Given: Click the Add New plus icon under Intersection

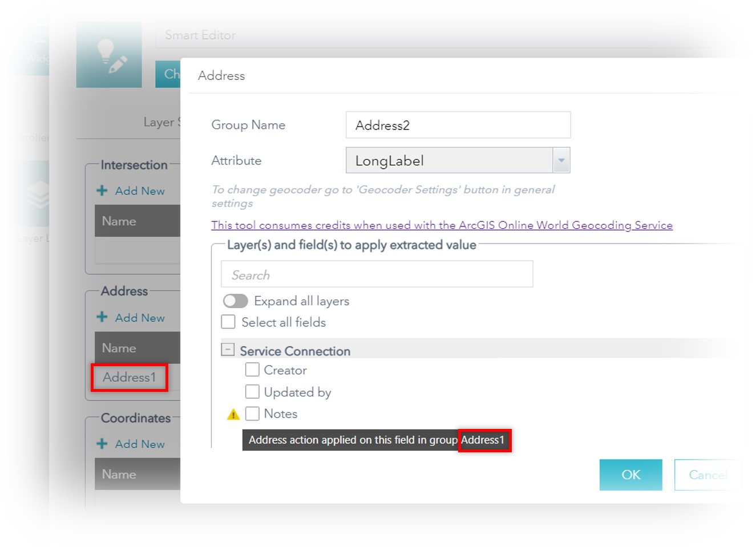Looking at the screenshot, I should tap(102, 191).
